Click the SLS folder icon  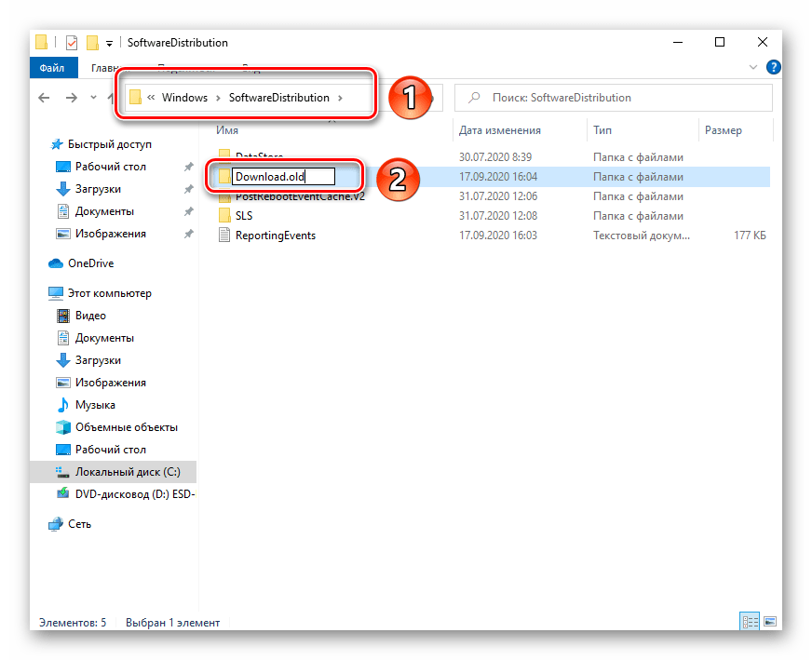[x=223, y=216]
